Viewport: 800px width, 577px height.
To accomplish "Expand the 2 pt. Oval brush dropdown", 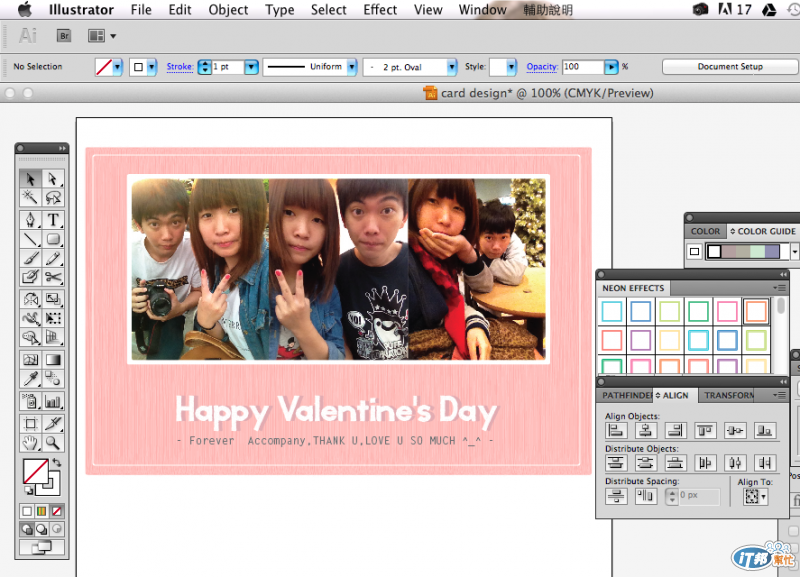I will (450, 67).
